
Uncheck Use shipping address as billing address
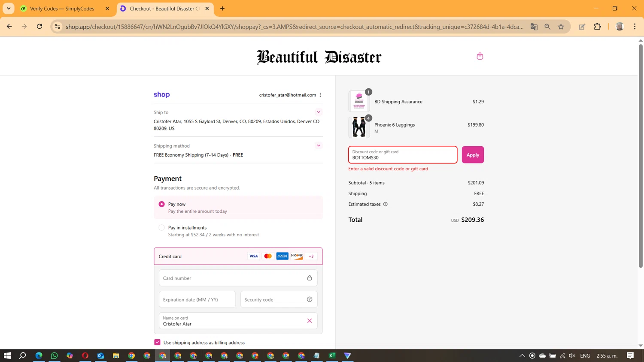coord(157,342)
